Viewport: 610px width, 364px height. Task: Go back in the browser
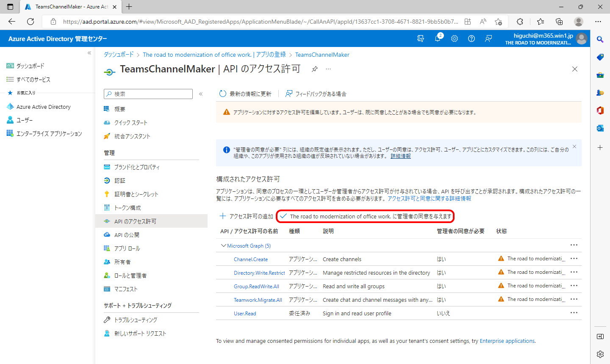point(11,22)
